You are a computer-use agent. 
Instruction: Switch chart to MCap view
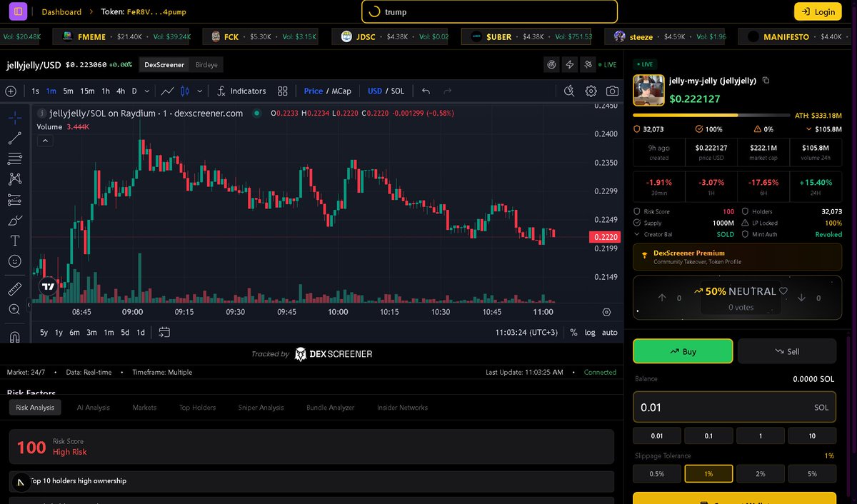pos(341,91)
